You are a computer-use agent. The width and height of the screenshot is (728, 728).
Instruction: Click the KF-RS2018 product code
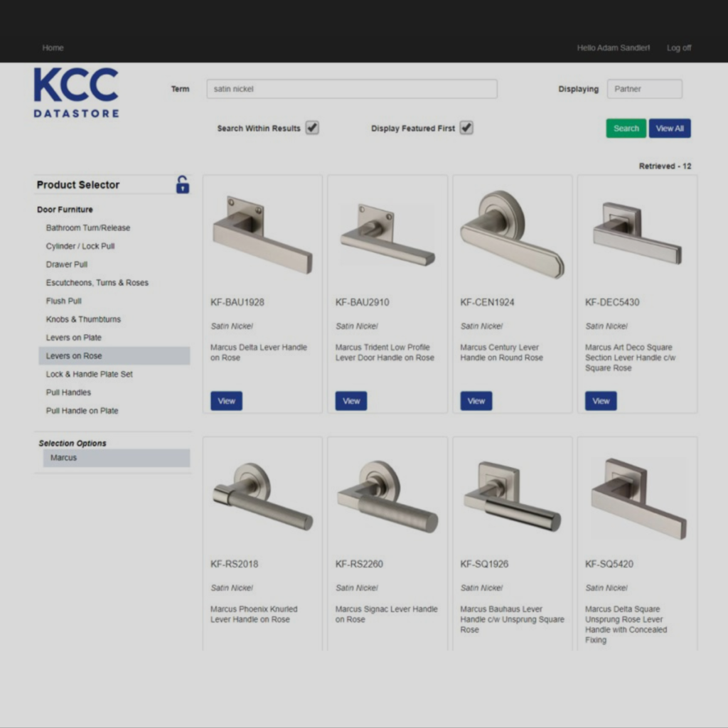(x=234, y=564)
